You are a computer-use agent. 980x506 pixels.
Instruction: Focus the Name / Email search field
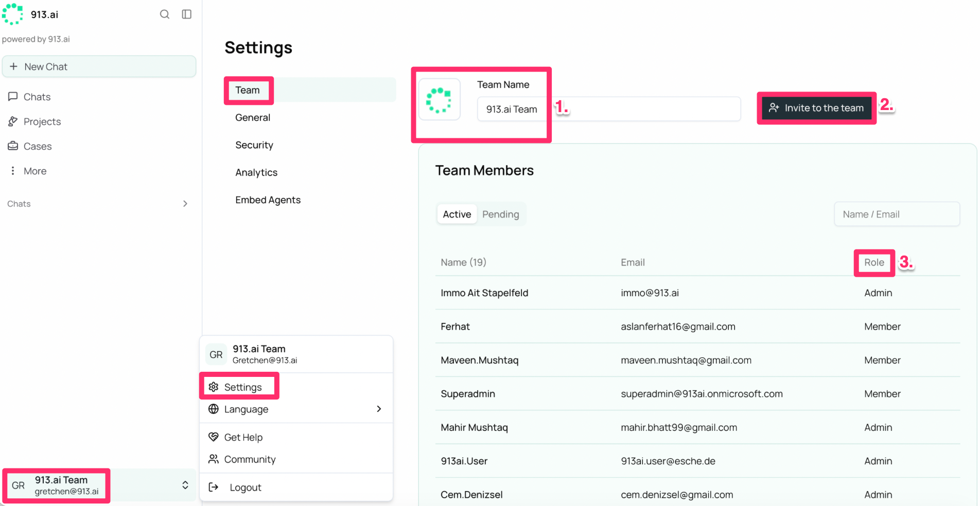tap(897, 214)
